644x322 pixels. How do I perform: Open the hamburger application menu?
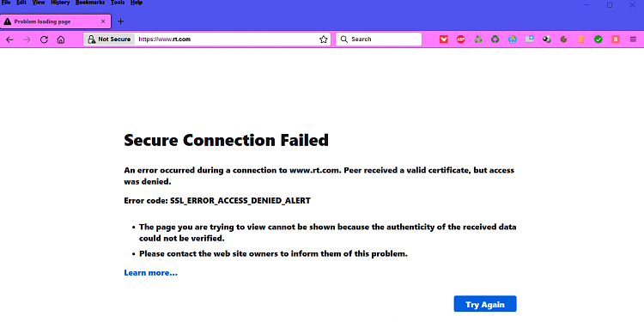click(633, 39)
